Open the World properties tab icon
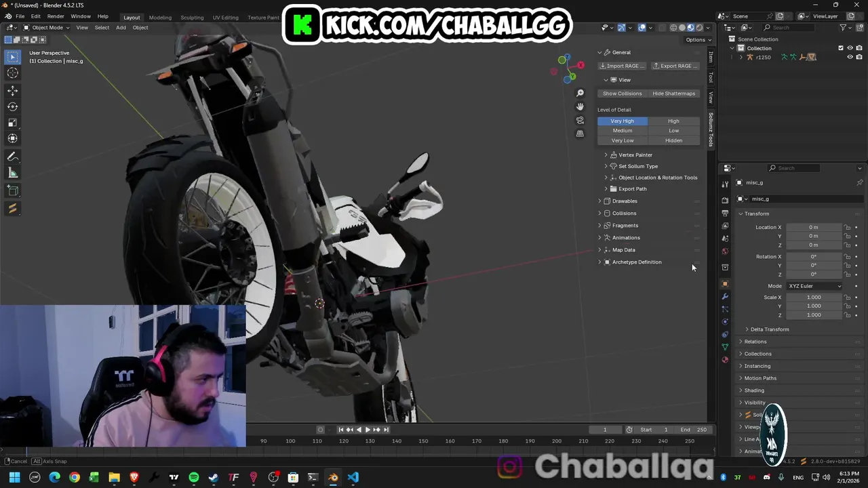 725,251
